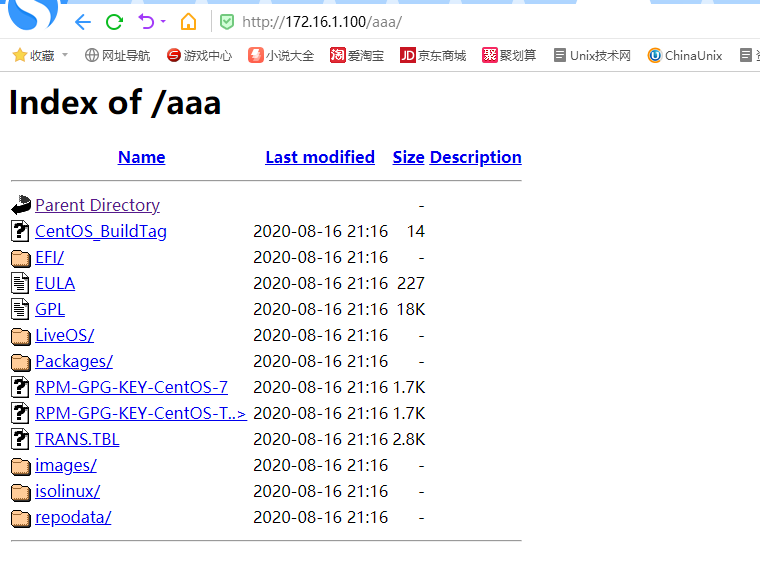Open the RPM-GPG-KEY-CentOS-7 file
The image size is (760, 587).
[x=131, y=387]
